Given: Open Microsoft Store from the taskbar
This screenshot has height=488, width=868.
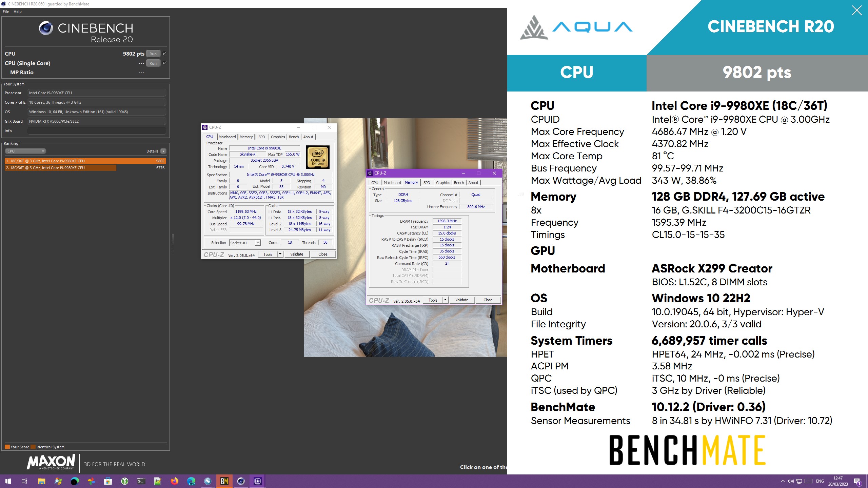Looking at the screenshot, I should point(108,481).
